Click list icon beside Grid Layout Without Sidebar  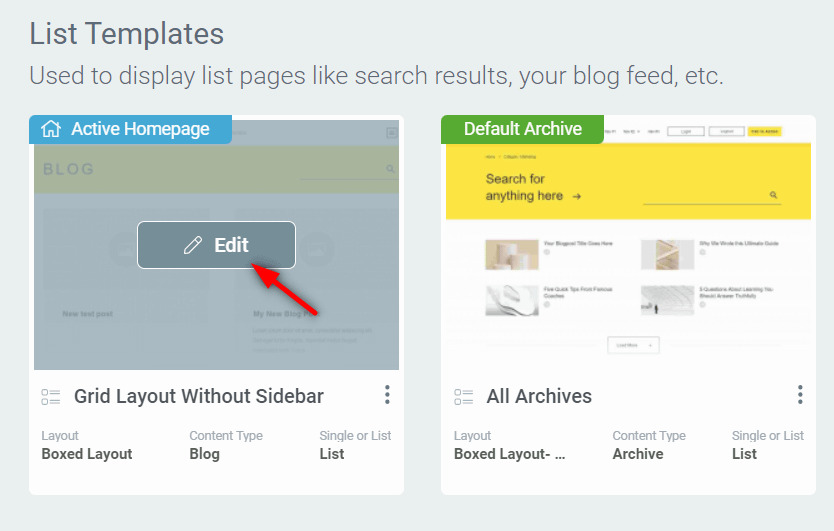click(x=51, y=397)
